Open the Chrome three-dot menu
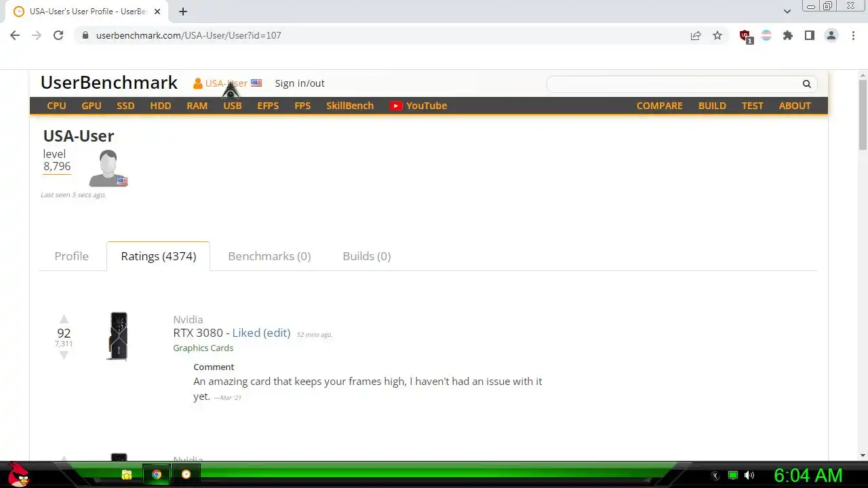868x488 pixels. point(853,35)
